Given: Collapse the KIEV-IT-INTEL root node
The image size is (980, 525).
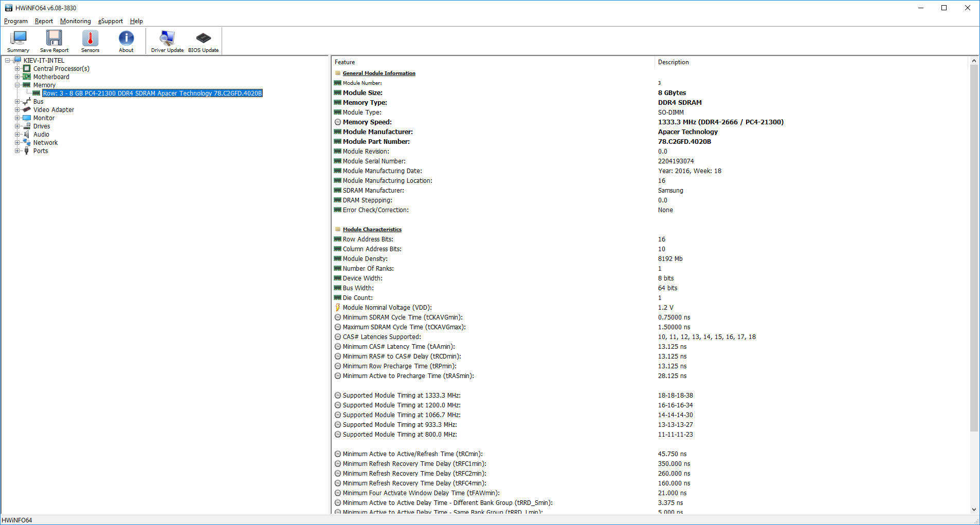Looking at the screenshot, I should click(7, 60).
